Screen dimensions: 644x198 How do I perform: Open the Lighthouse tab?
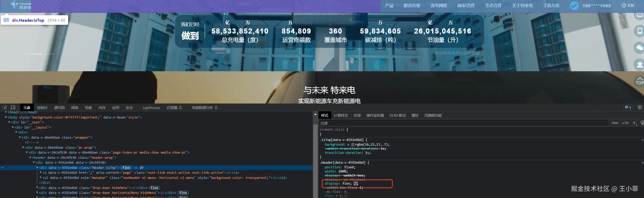click(151, 108)
